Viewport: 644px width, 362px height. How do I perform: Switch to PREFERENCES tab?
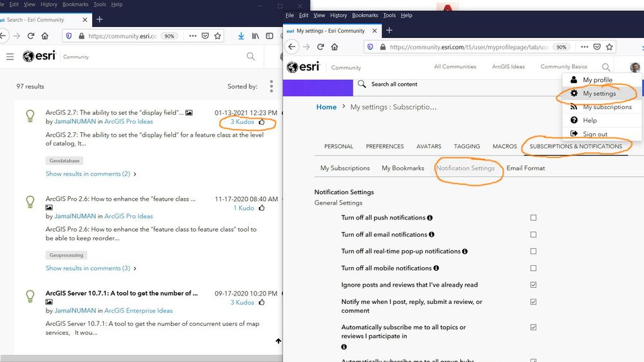pyautogui.click(x=385, y=146)
